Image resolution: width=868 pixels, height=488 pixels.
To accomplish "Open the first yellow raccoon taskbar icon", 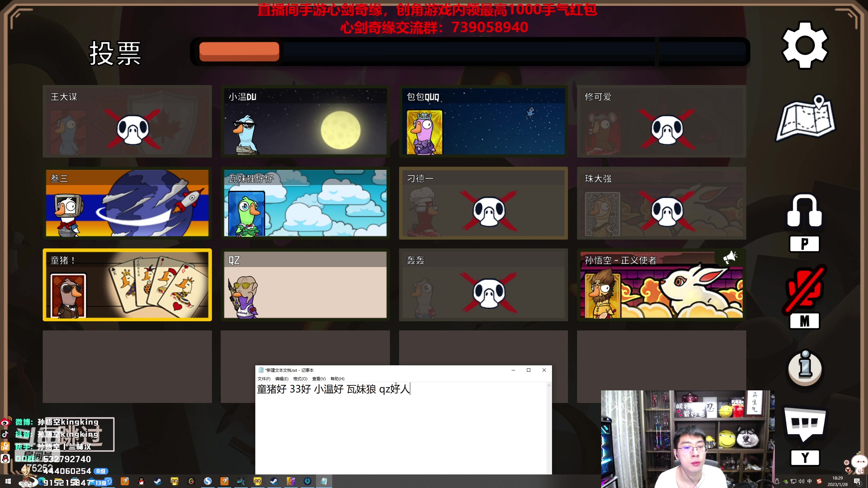I will pos(175,481).
